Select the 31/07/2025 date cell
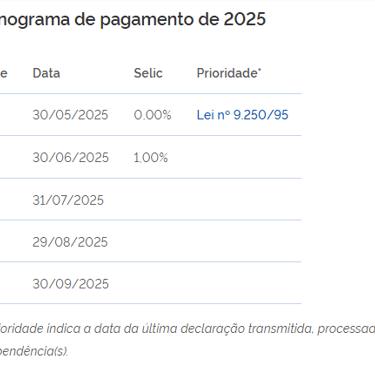The image size is (375, 366). [x=68, y=200]
